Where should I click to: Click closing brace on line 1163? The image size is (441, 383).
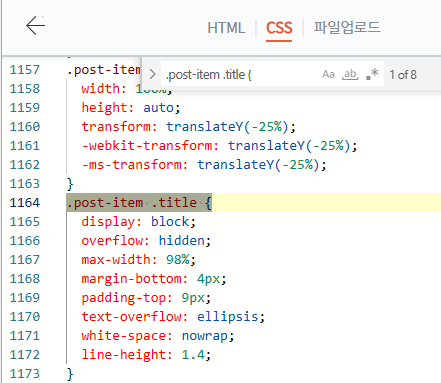point(70,184)
